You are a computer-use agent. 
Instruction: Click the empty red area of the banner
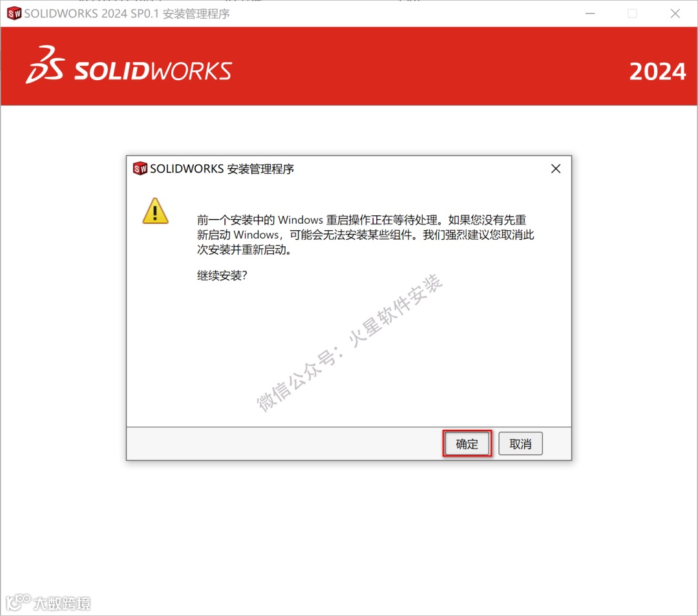(x=427, y=67)
